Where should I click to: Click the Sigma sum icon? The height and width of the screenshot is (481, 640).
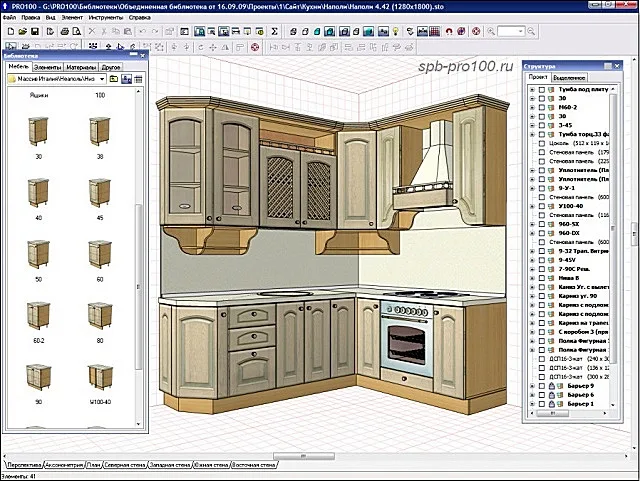click(275, 31)
